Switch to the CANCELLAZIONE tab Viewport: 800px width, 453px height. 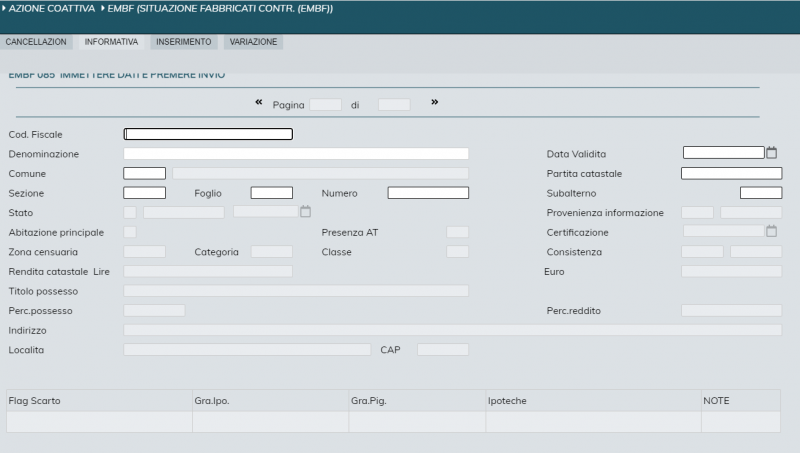click(x=36, y=42)
